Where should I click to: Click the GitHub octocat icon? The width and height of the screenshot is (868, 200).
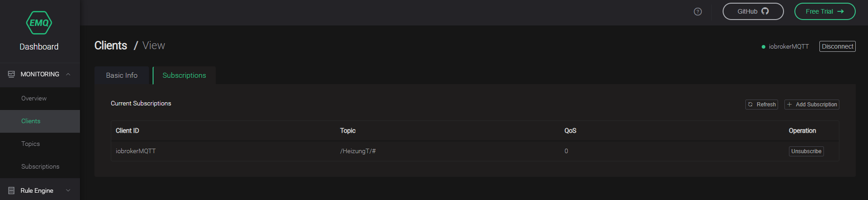tap(765, 11)
